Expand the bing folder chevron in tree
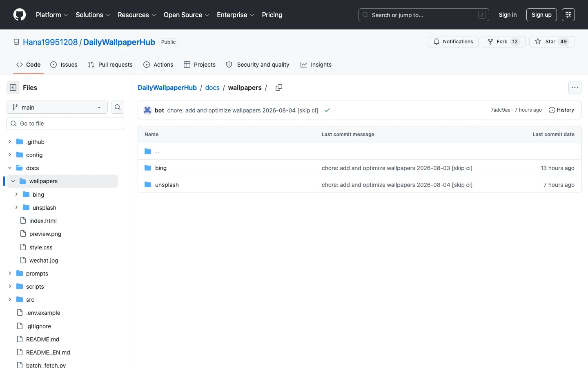 point(16,194)
